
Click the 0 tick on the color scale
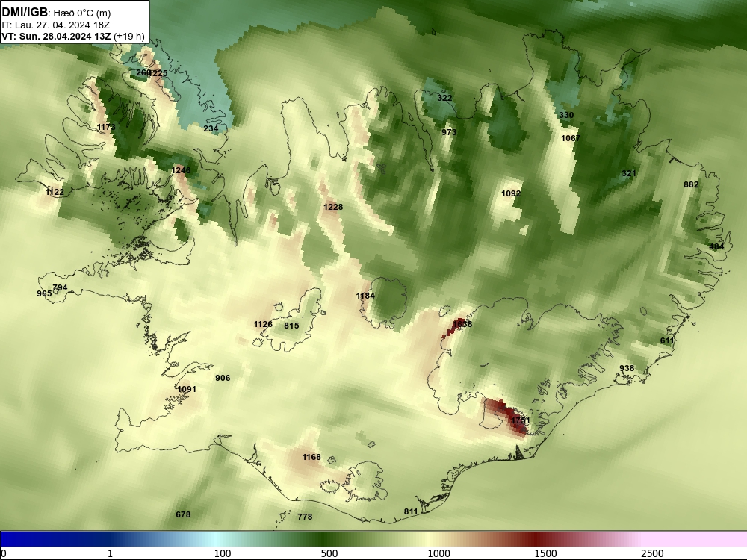(x=4, y=553)
